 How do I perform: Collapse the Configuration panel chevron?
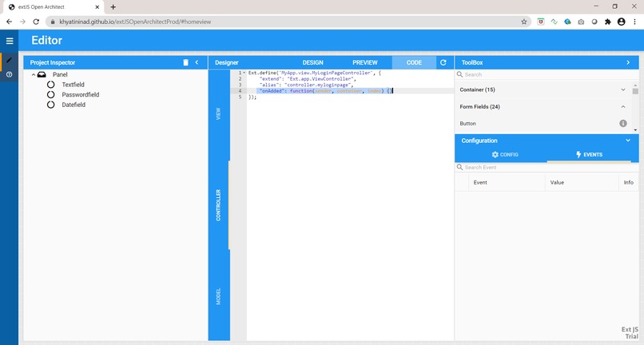tap(628, 141)
